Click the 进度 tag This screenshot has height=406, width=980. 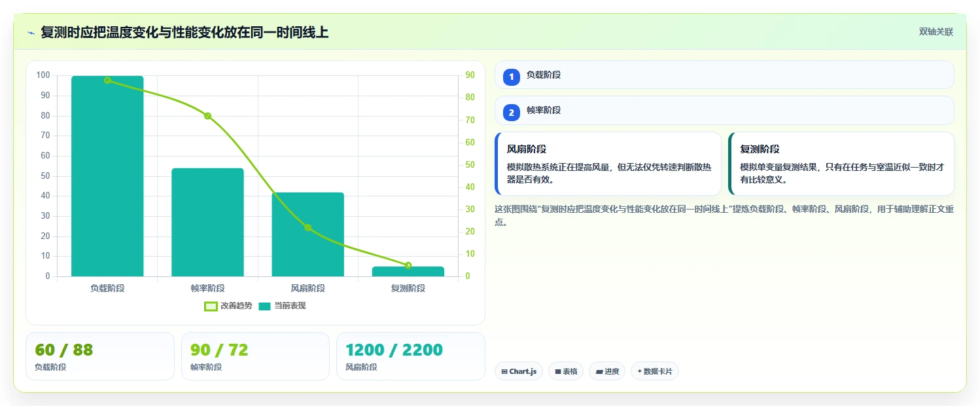[x=608, y=371]
